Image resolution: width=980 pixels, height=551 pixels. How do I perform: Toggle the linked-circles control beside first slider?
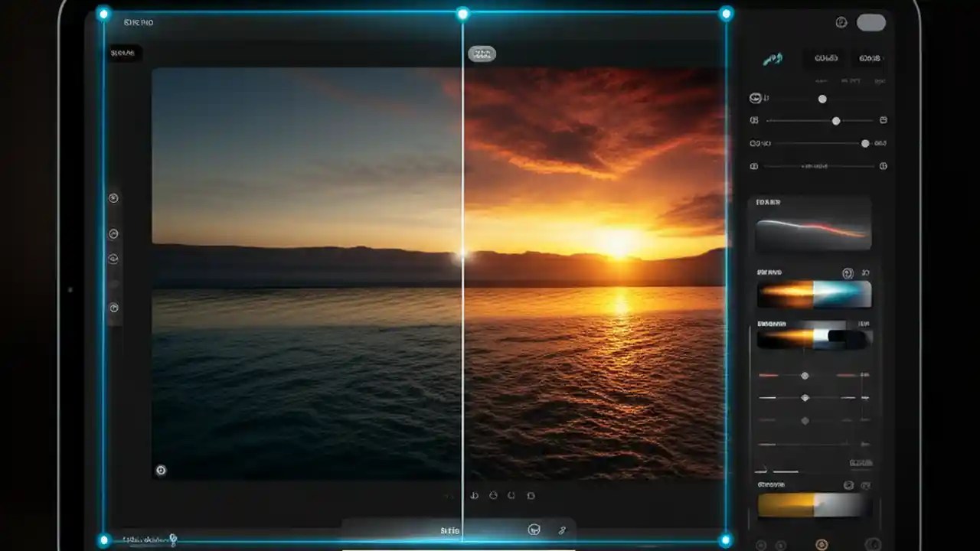755,98
